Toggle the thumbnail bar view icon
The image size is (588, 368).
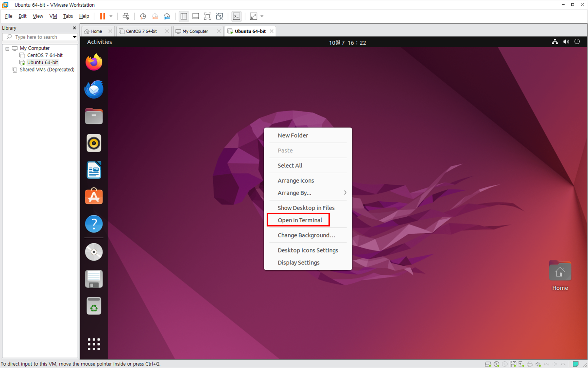196,16
